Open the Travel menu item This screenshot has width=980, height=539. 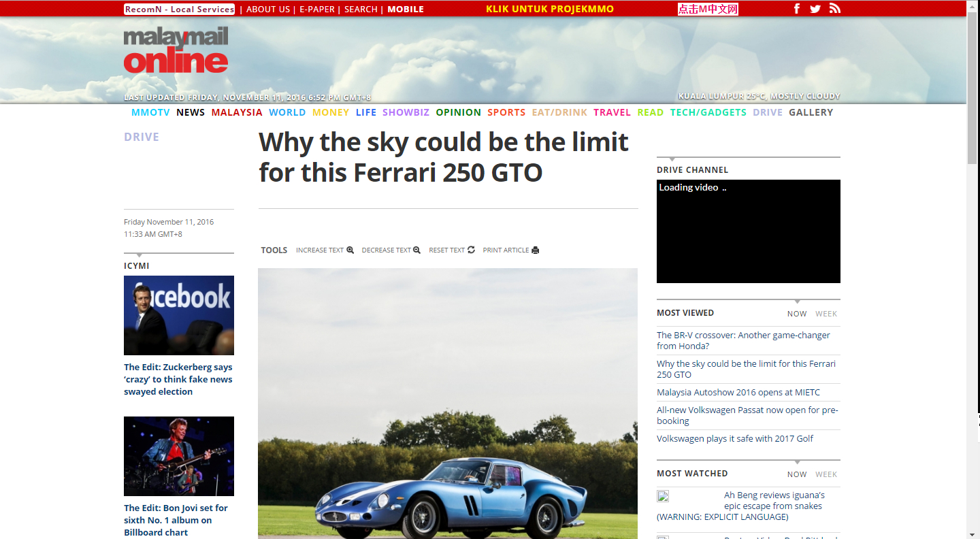pyautogui.click(x=612, y=112)
